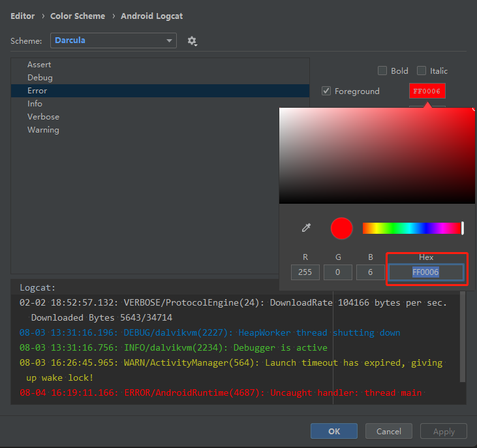Select Error in the log level list
Viewport: 477px width, 448px height.
pyautogui.click(x=160, y=91)
